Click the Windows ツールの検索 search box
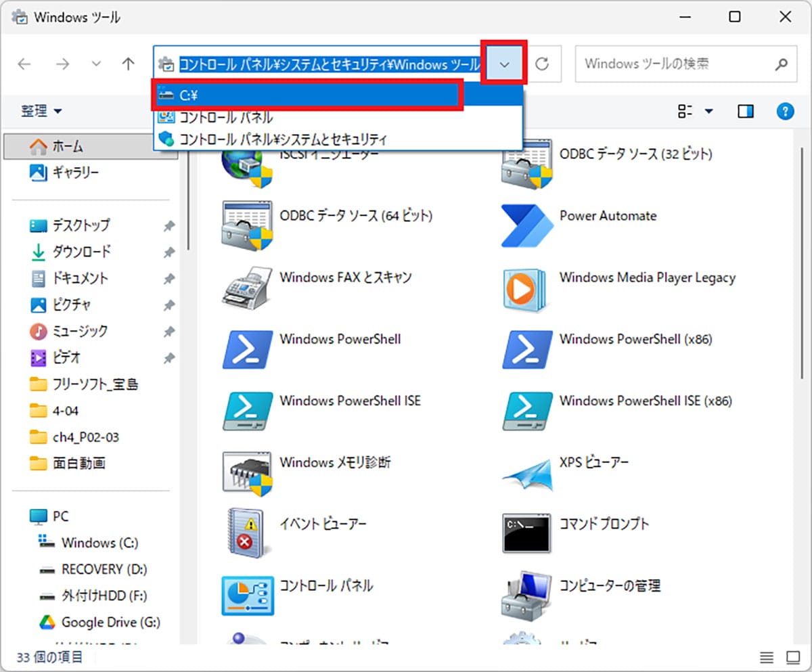The width and height of the screenshot is (812, 672). coord(673,64)
